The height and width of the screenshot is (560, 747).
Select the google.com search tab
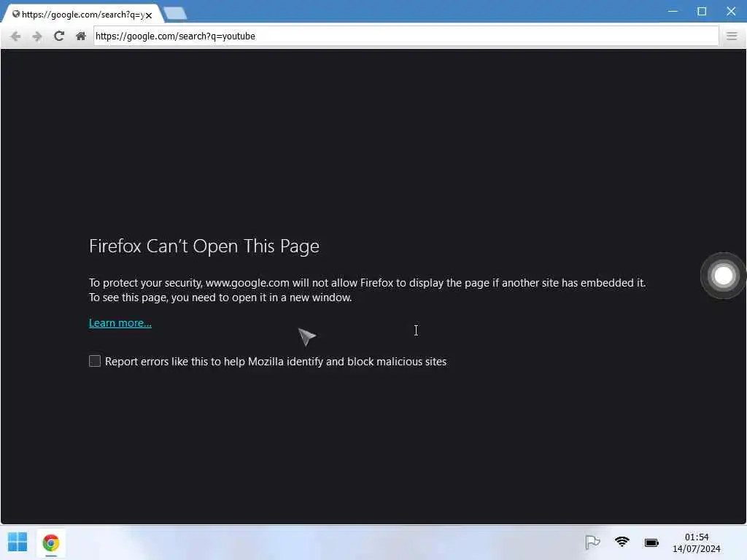point(82,15)
